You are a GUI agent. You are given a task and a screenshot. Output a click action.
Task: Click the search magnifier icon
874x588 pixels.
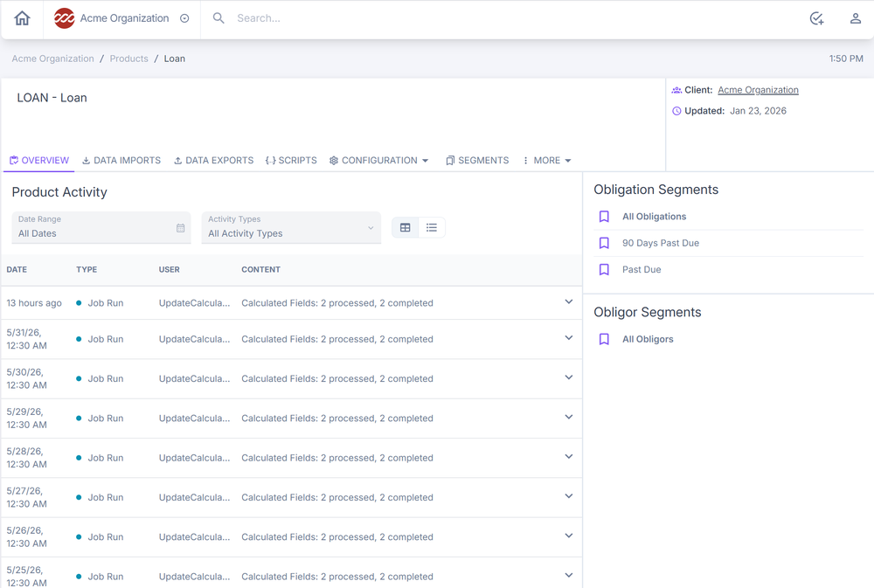218,18
